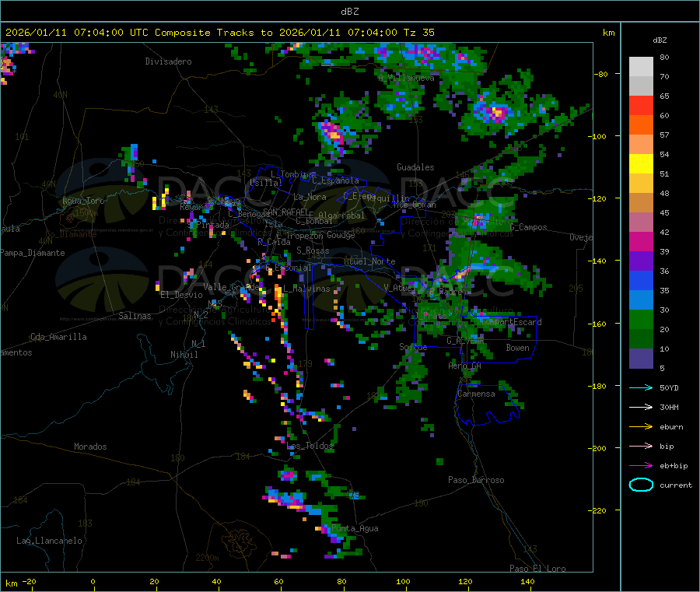Image resolution: width=700 pixels, height=592 pixels.
Task: Click the Guadales location label
Action: [415, 167]
